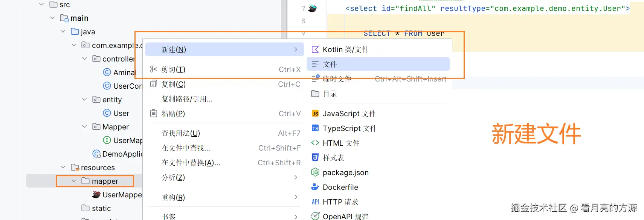Click the UserMap interface icon
644x220 pixels.
107,140
